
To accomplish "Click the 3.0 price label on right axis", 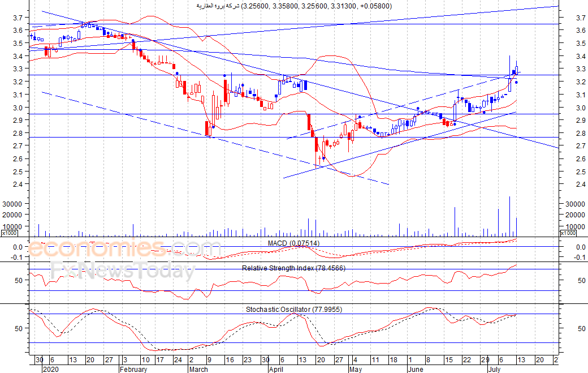I will point(581,108).
